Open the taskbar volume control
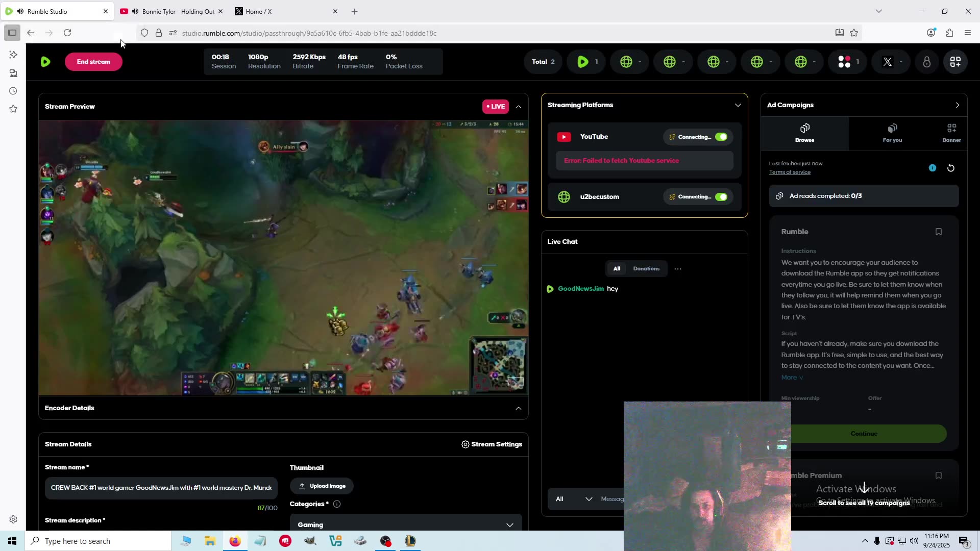The image size is (980, 551). pyautogui.click(x=914, y=541)
